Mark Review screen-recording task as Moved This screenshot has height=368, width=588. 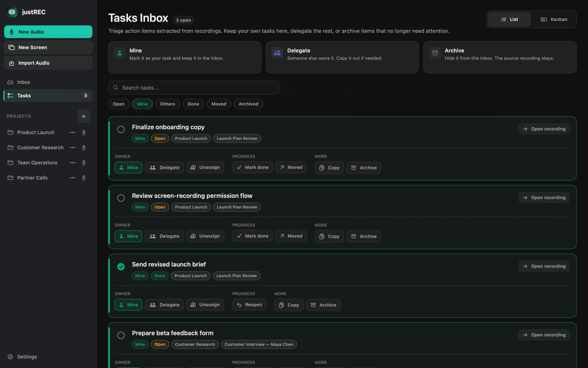pyautogui.click(x=291, y=236)
